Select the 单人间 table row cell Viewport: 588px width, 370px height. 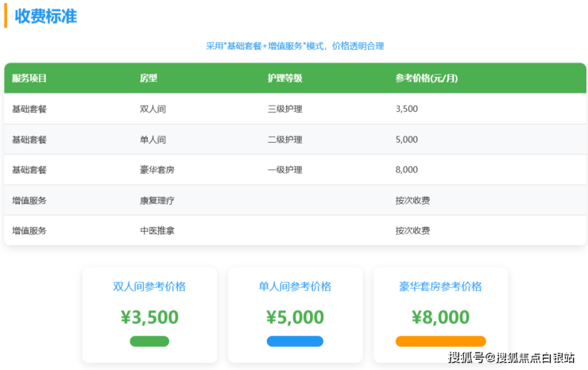pyautogui.click(x=153, y=140)
